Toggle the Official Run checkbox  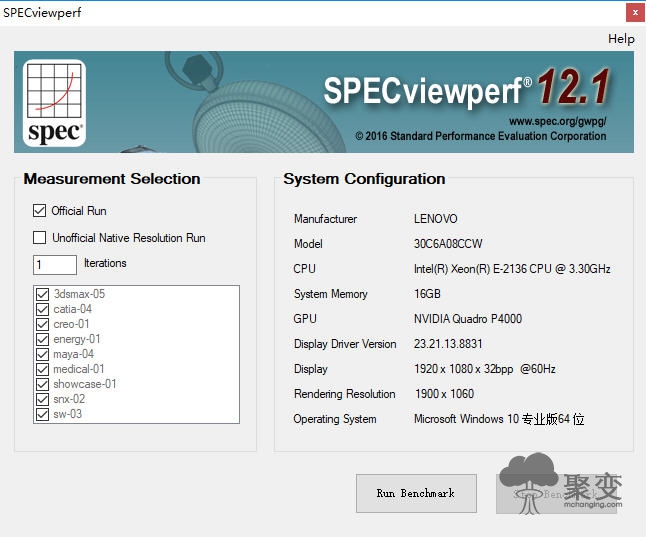(40, 211)
